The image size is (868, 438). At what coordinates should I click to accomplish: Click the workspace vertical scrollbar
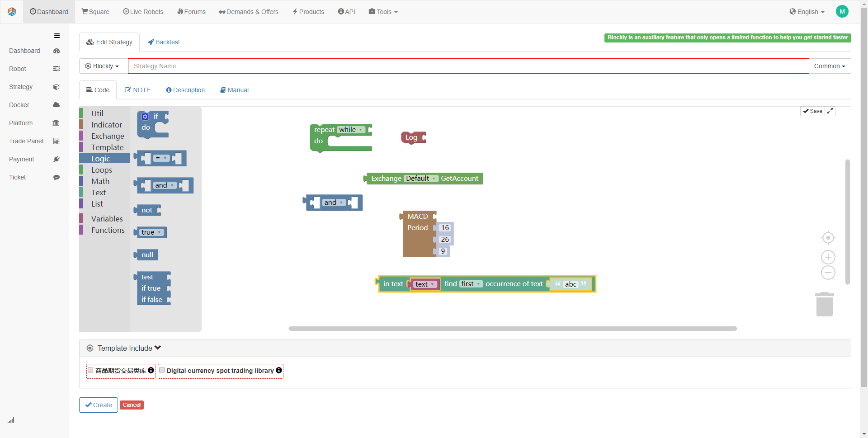[848, 222]
